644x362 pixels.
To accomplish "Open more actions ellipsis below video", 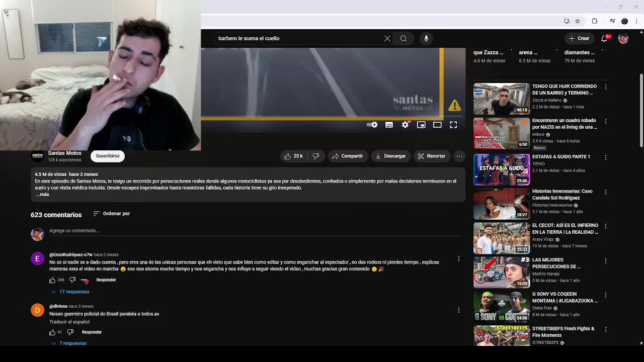I will point(459,156).
